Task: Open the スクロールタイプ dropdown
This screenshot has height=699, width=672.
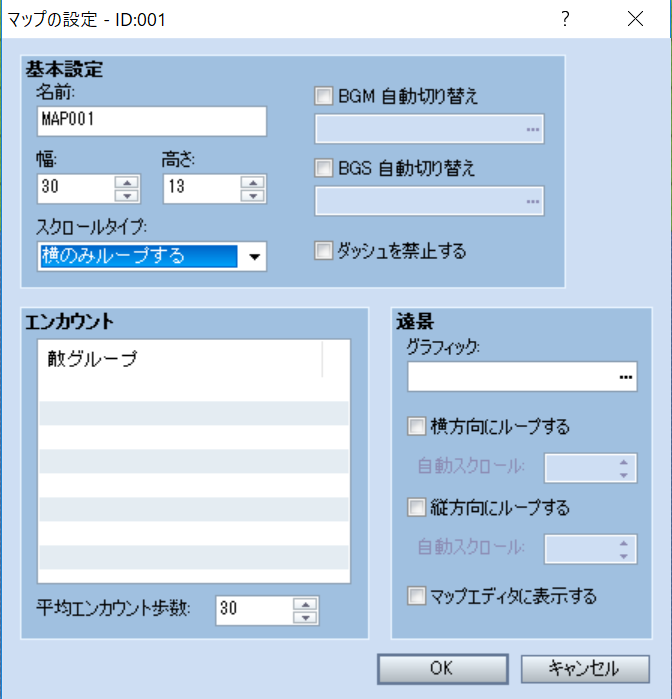Action: (254, 256)
